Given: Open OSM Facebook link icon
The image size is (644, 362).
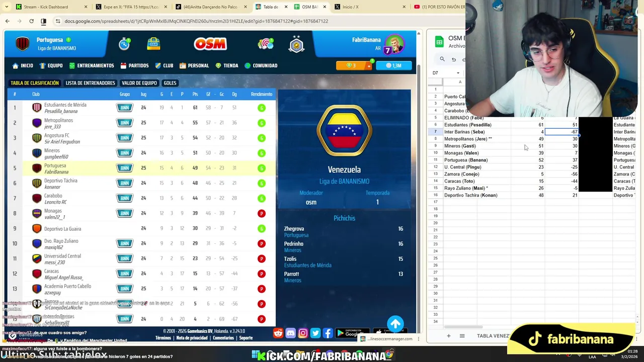Looking at the screenshot, I should tap(328, 333).
